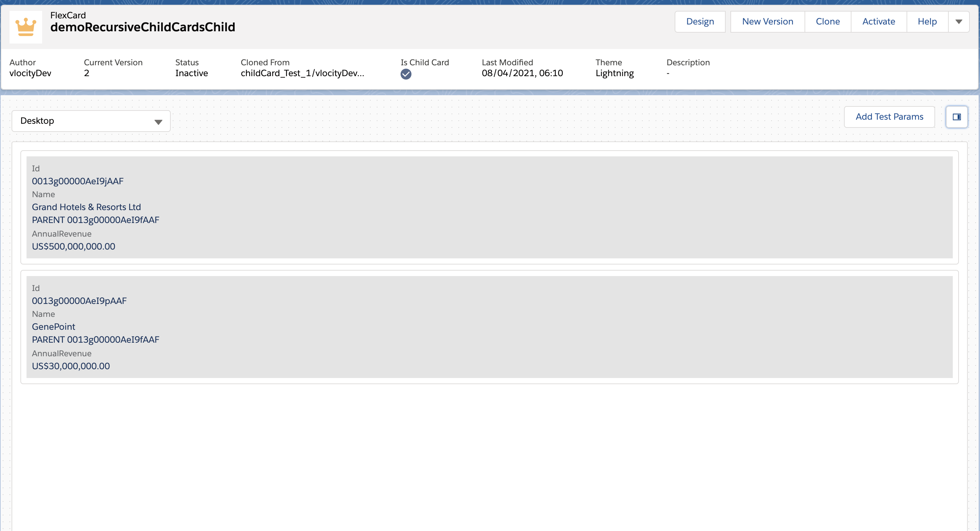This screenshot has width=980, height=531.
Task: Select the demoRecursiveChildCardsChild title
Action: point(143,27)
